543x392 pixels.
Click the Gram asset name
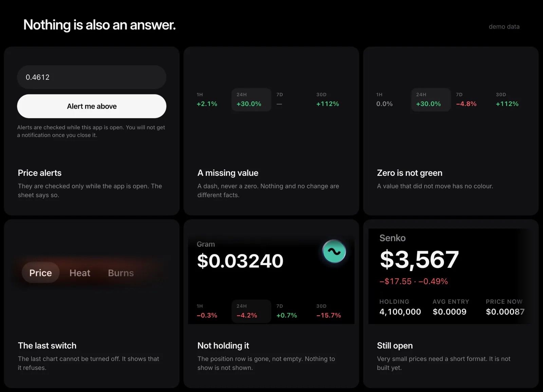[x=206, y=244]
